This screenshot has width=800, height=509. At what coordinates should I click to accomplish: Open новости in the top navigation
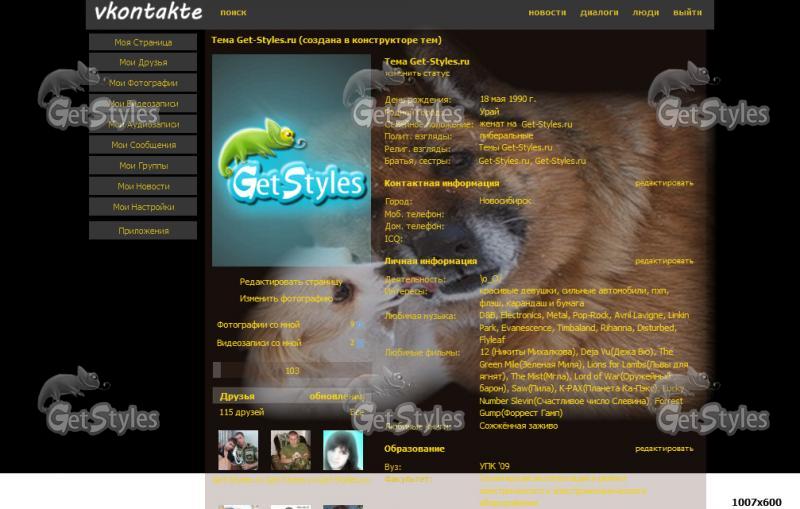pyautogui.click(x=547, y=13)
